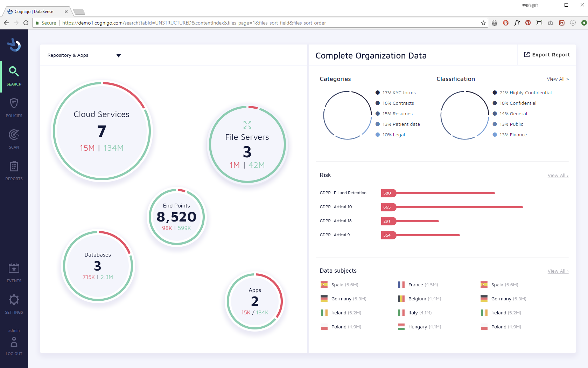This screenshot has width=588, height=368.
Task: Click the f? font extension icon
Action: pos(517,23)
